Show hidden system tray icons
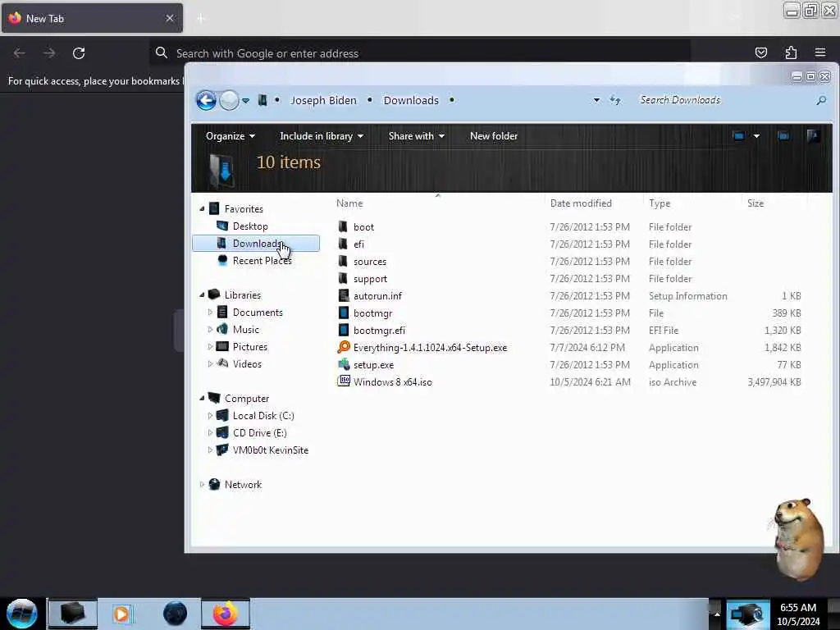The width and height of the screenshot is (840, 630). pyautogui.click(x=717, y=614)
